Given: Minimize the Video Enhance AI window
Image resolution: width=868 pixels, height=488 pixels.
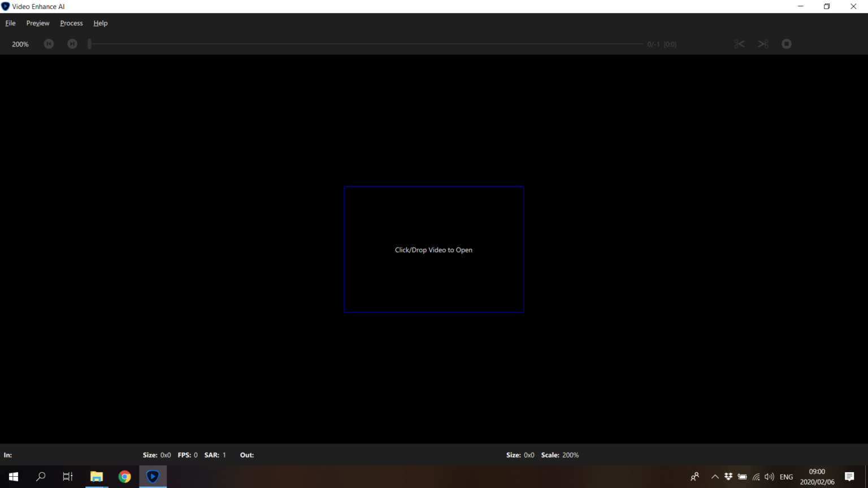Looking at the screenshot, I should coord(801,6).
